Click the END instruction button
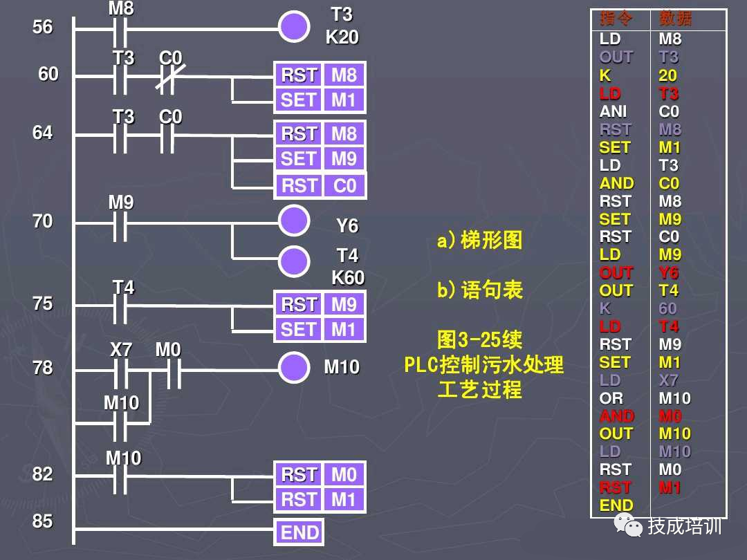 coord(298,532)
